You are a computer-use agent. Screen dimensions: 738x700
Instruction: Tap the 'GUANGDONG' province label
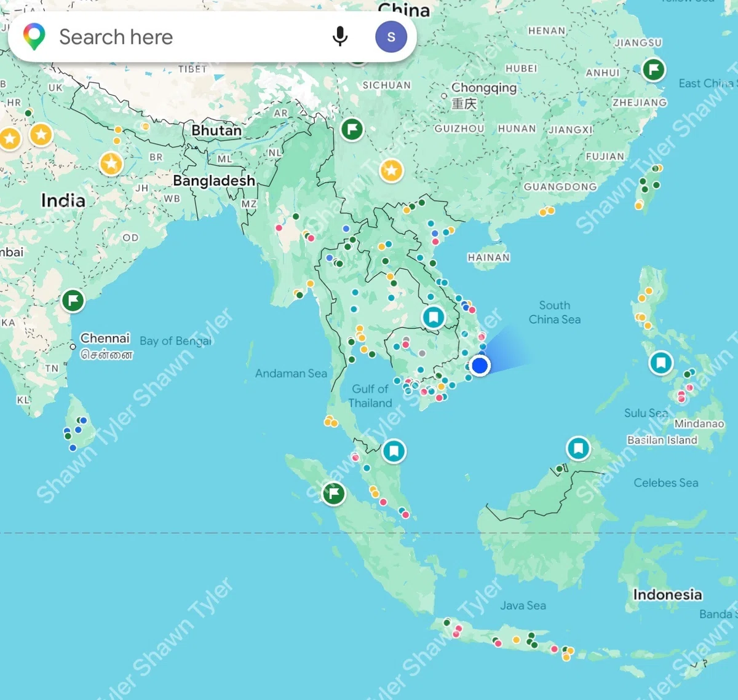pos(560,187)
